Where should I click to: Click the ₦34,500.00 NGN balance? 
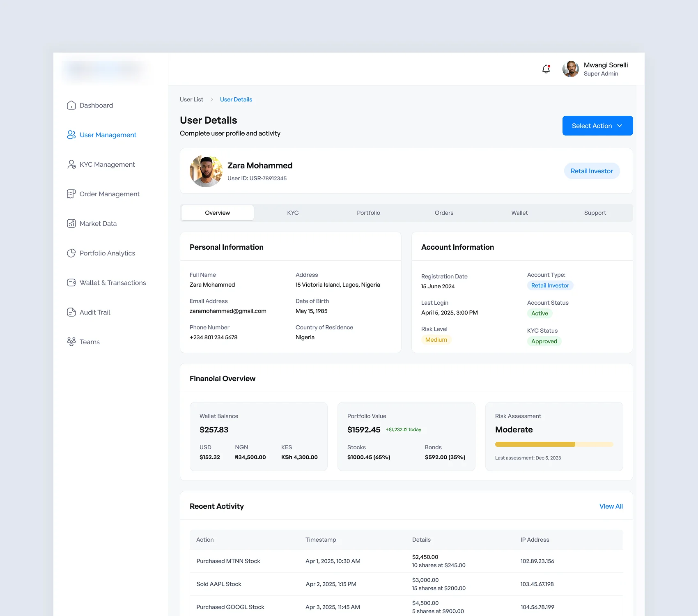click(250, 457)
